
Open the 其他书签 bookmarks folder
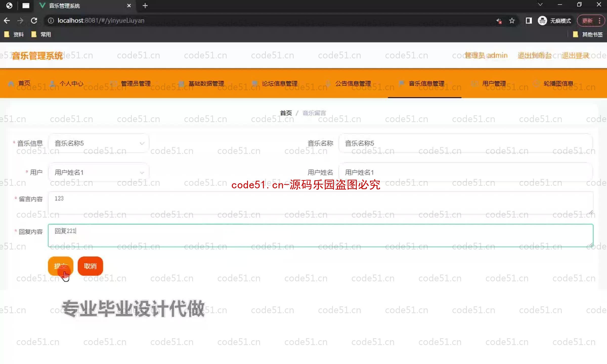(x=588, y=34)
